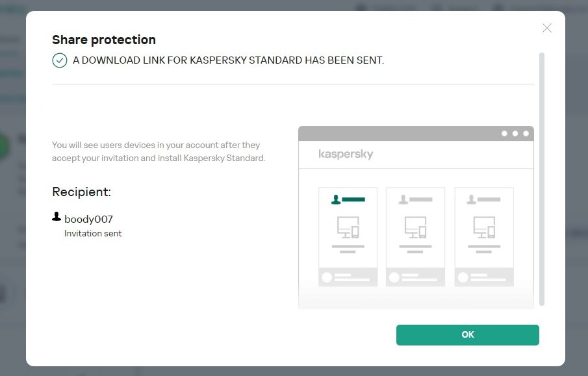Click the kaspersky logo in the illustration
Image resolution: width=588 pixels, height=376 pixels.
click(346, 155)
